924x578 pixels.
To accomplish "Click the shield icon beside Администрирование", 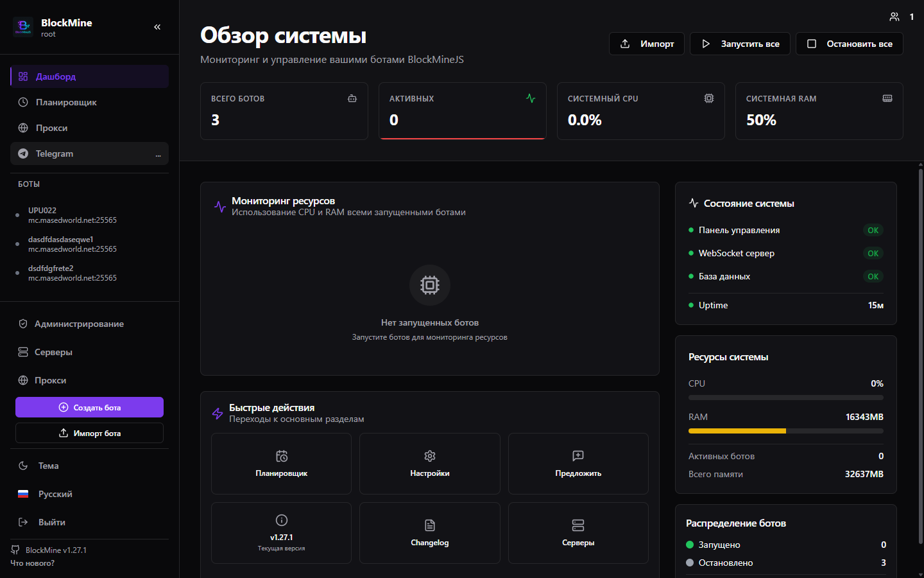I will [x=23, y=324].
